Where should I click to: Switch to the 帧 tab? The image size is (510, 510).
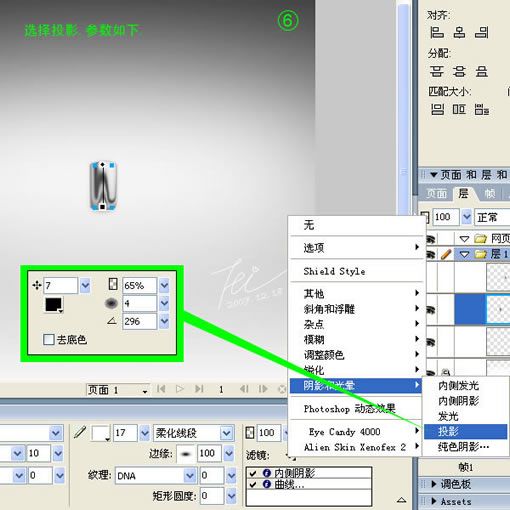coord(489,194)
